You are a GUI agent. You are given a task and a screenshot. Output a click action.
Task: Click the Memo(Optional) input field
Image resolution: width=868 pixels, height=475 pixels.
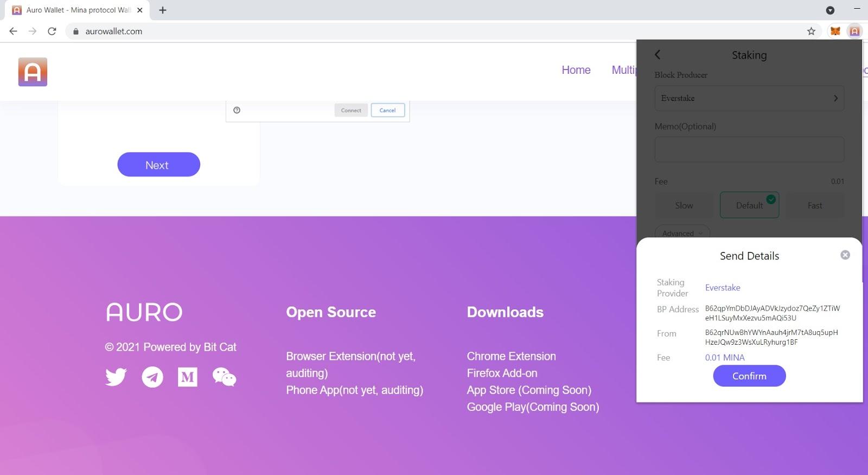[749, 149]
